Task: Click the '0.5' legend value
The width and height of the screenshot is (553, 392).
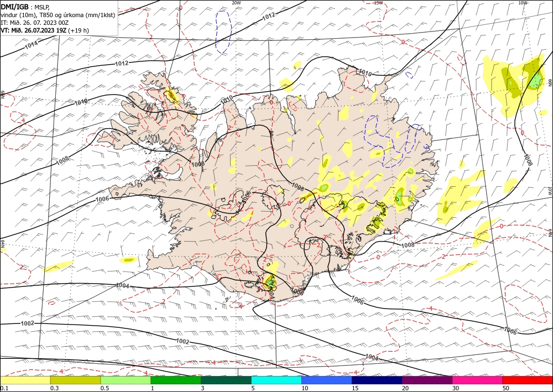Action: pos(104,388)
